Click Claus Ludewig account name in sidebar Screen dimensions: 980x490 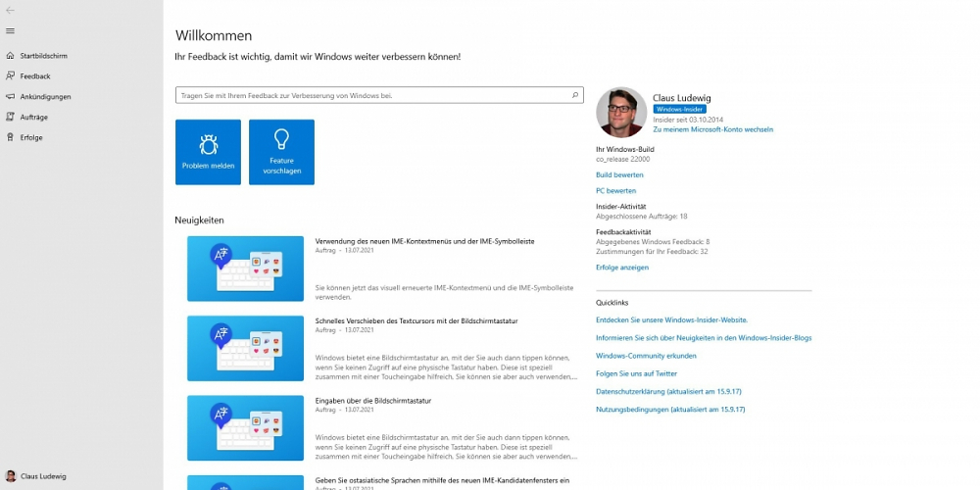tap(44, 476)
